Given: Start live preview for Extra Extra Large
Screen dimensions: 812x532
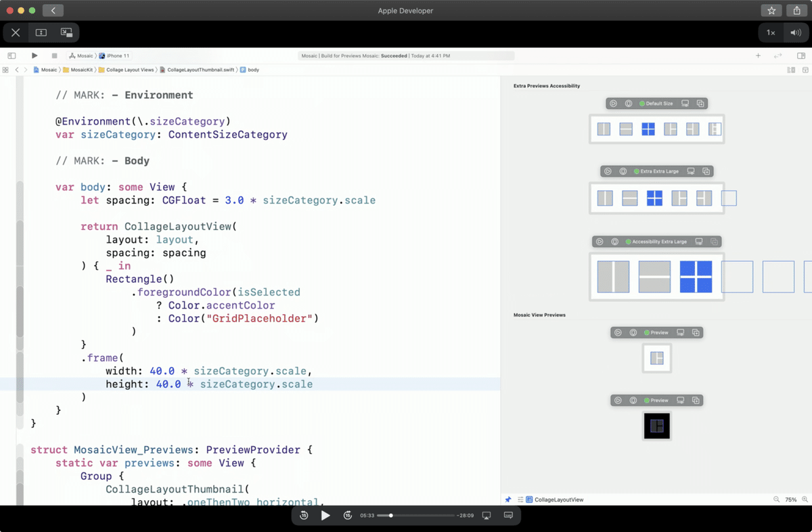Looking at the screenshot, I should pos(608,171).
